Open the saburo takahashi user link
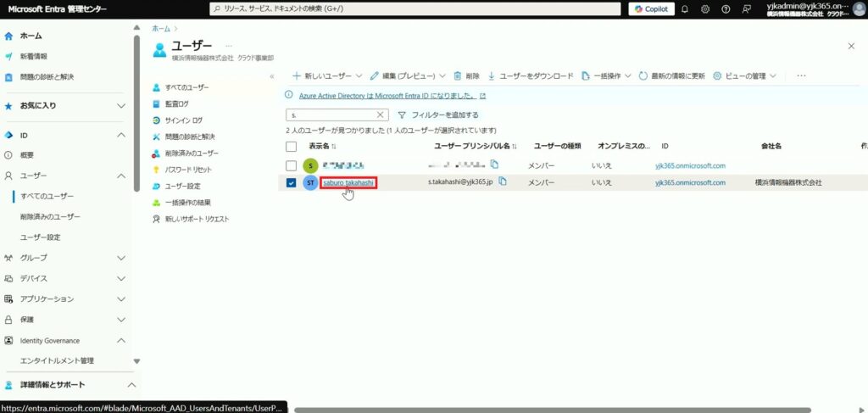 pos(348,182)
